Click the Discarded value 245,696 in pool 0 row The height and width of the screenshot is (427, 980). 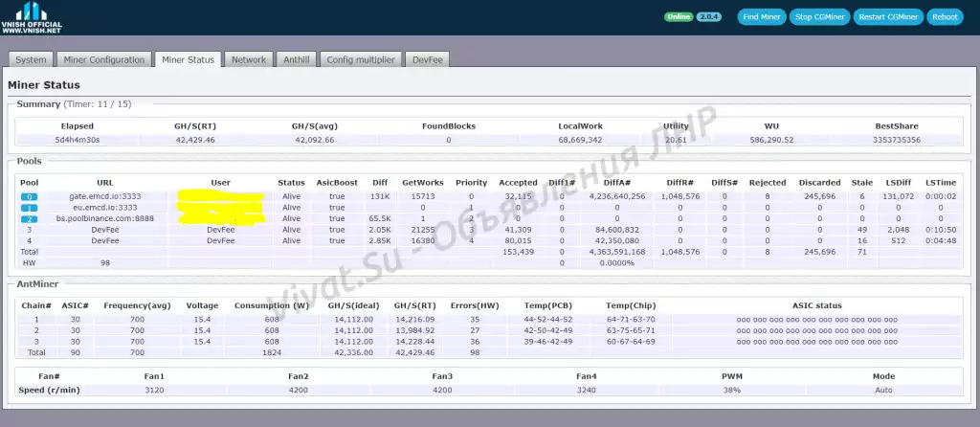pyautogui.click(x=819, y=196)
